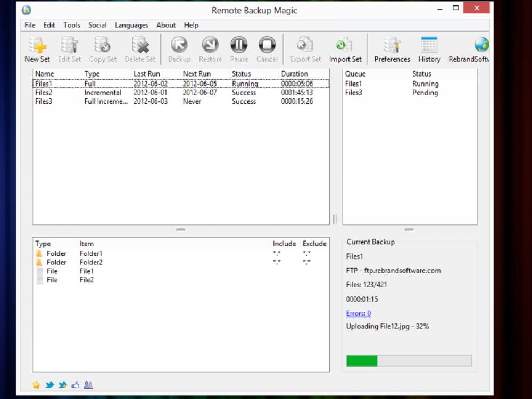Create a New Set with the toolbar icon
Image resolution: width=532 pixels, height=399 pixels.
click(37, 48)
